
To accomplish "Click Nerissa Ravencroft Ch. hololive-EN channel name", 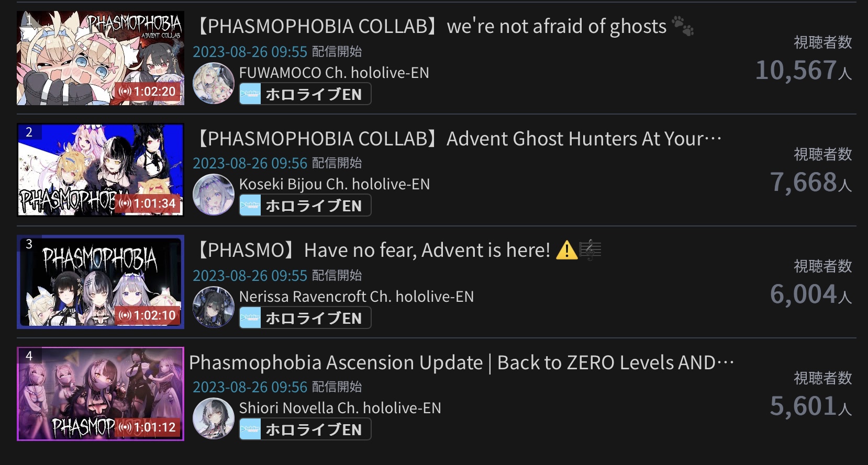I will (357, 297).
